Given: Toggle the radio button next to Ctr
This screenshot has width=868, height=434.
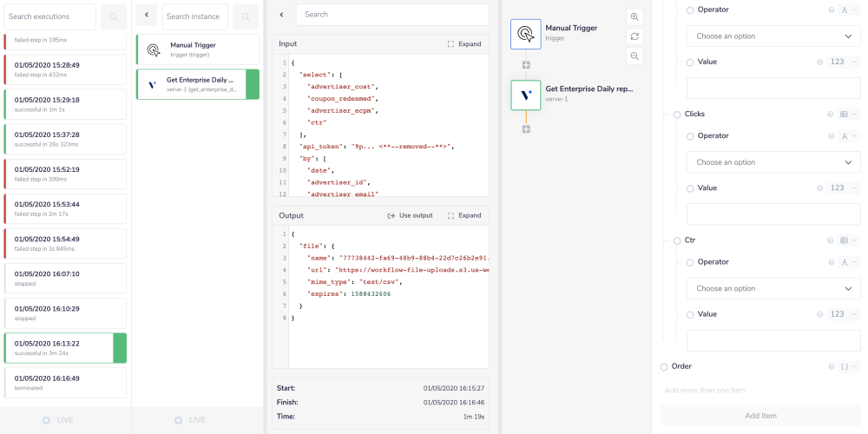Looking at the screenshot, I should tap(677, 240).
